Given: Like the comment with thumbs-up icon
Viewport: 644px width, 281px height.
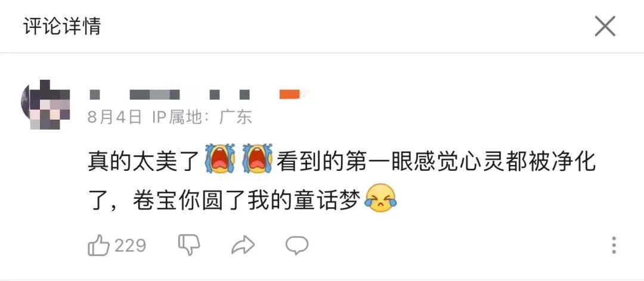Looking at the screenshot, I should coord(98,245).
